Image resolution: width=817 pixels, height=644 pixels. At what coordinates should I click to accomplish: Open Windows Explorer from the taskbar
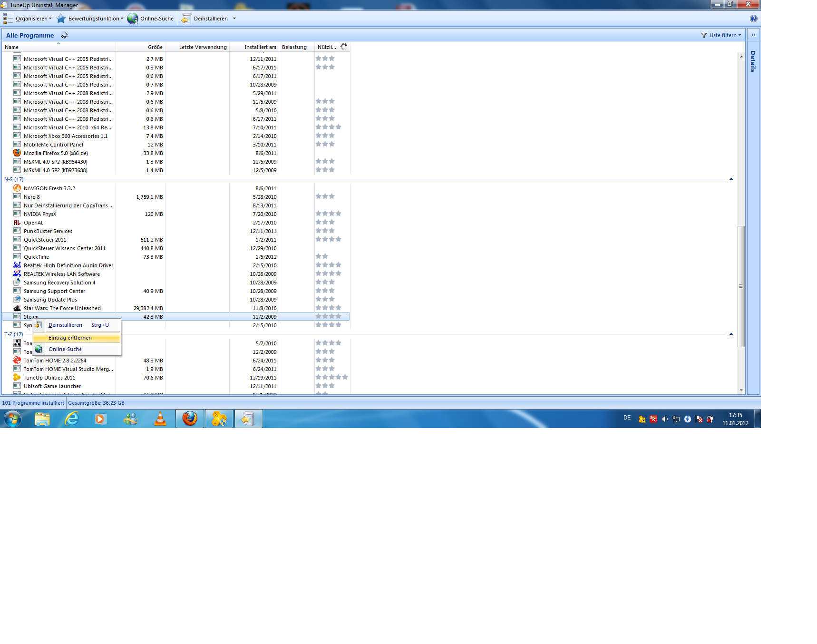[42, 419]
